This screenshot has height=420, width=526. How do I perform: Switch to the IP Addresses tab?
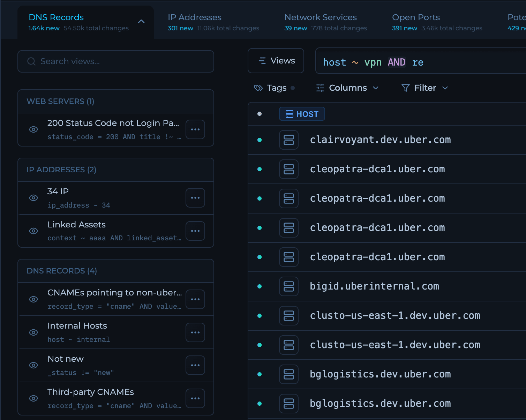213,22
